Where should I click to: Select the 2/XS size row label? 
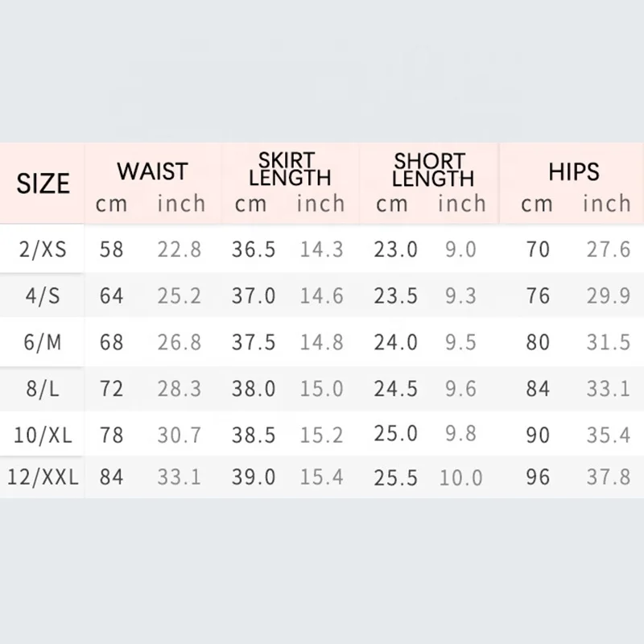pos(43,250)
